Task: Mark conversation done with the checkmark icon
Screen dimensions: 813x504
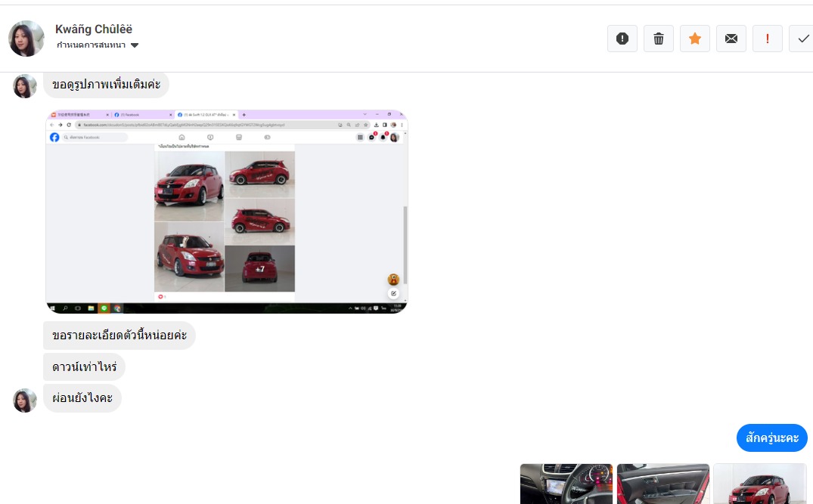Action: 802,39
